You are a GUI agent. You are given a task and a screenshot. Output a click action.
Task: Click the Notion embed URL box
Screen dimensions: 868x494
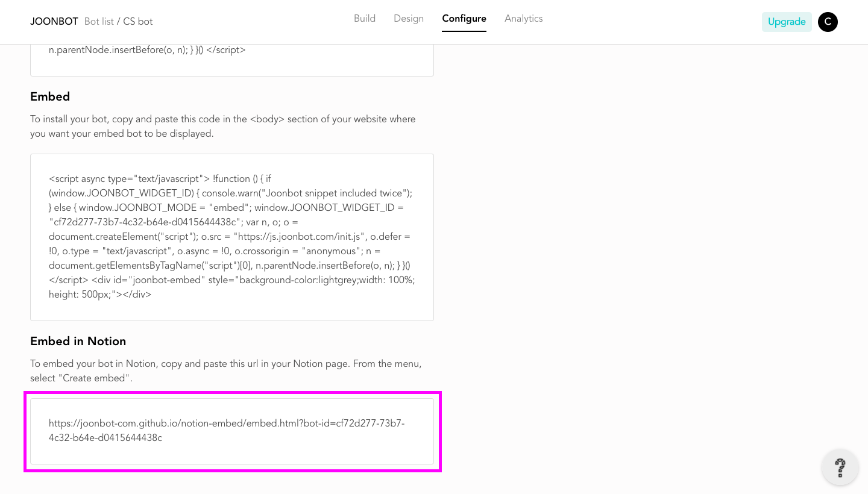tap(232, 431)
